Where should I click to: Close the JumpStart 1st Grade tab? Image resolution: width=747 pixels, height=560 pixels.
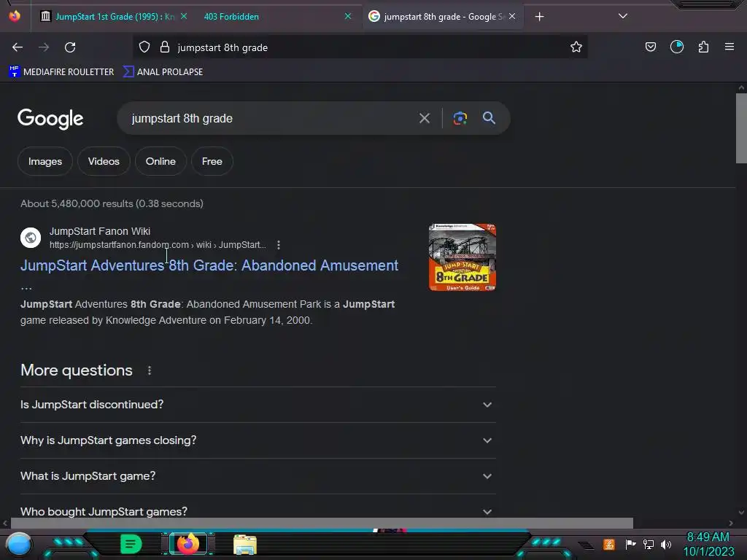[184, 16]
